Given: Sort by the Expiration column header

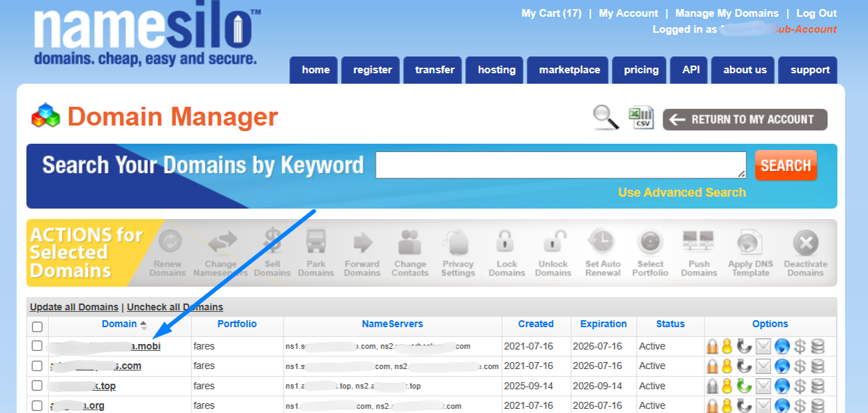Looking at the screenshot, I should 603,324.
